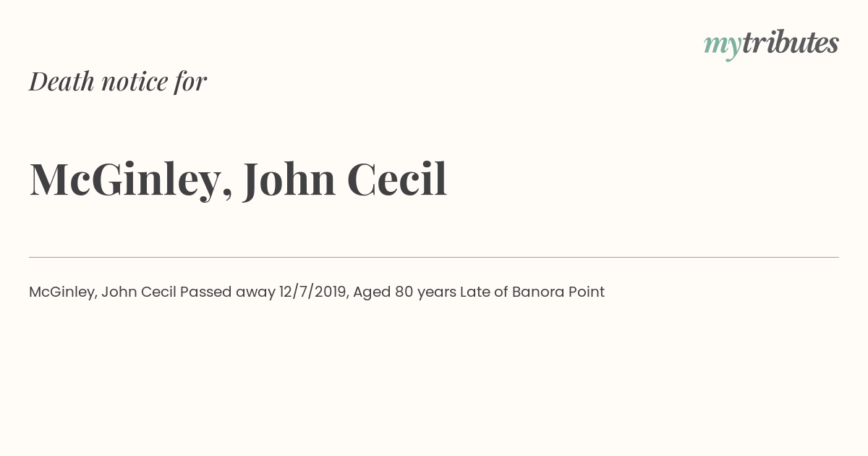868x456 pixels.
Task: Click the green "my" in the logo
Action: [723, 46]
